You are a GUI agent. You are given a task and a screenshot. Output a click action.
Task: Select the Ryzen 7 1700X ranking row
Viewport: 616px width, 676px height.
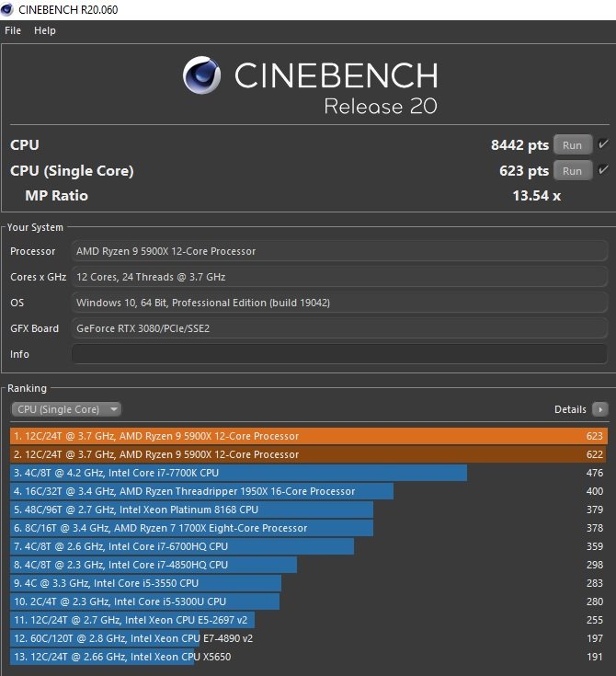click(x=309, y=528)
